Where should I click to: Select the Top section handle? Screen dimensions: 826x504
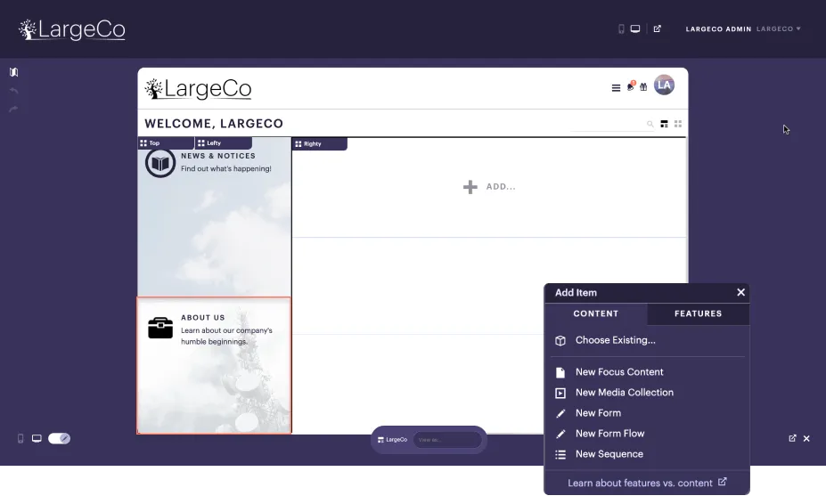coord(166,142)
